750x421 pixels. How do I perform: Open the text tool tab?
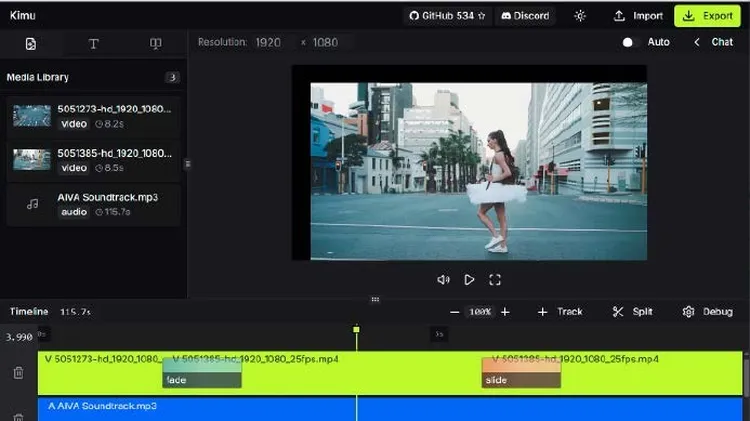94,44
